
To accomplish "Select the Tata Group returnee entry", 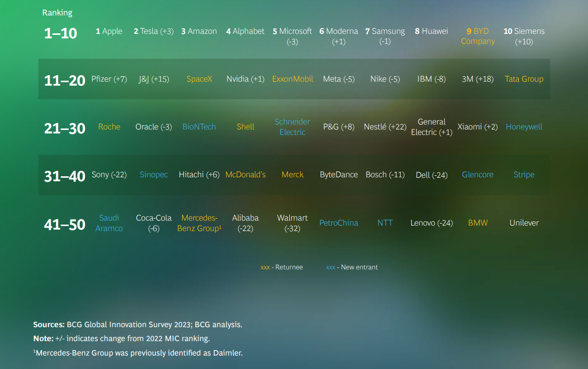I will click(524, 79).
